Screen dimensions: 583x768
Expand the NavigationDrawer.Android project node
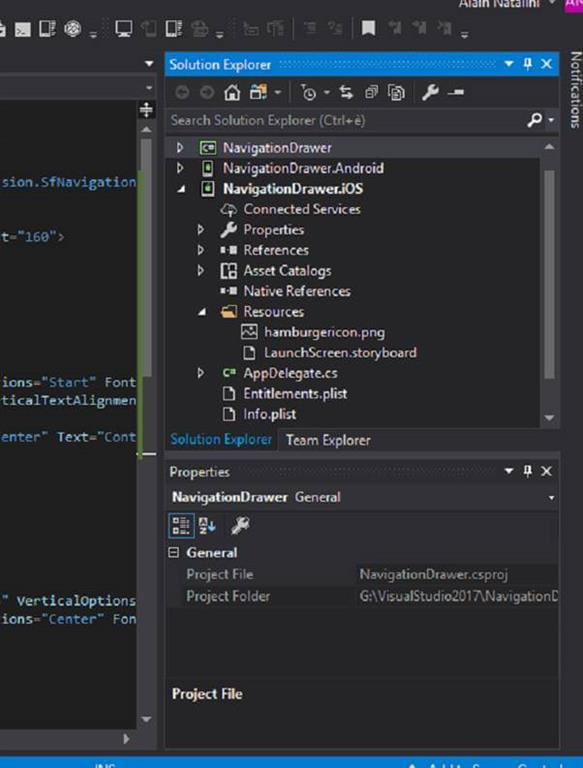tap(180, 168)
